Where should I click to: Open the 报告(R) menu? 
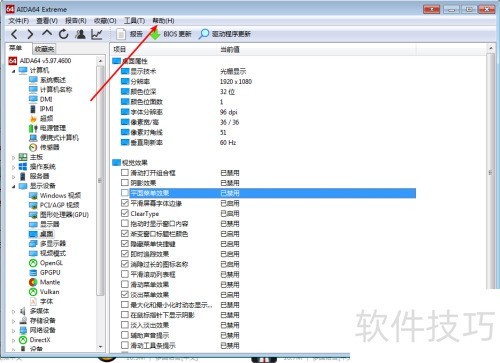(x=76, y=21)
